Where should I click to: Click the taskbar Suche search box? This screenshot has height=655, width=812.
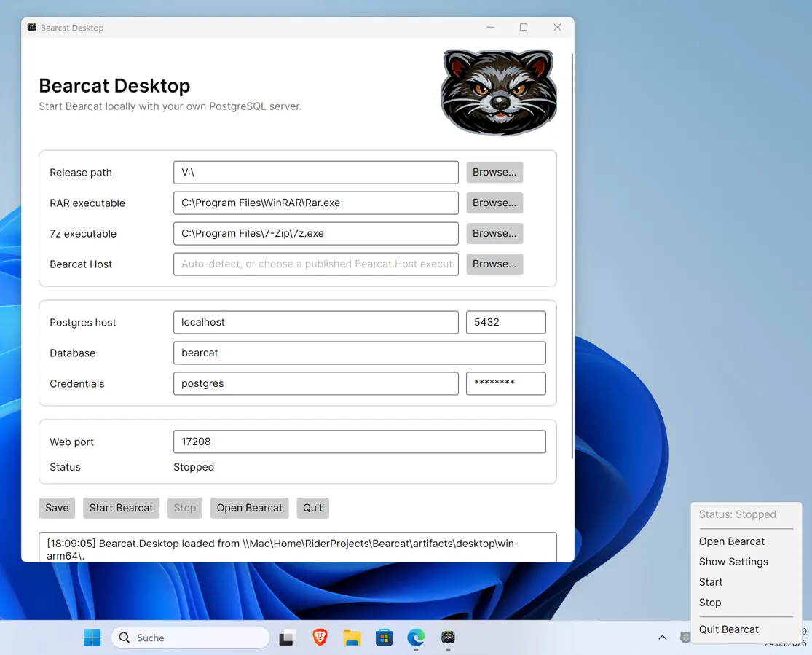pyautogui.click(x=191, y=638)
